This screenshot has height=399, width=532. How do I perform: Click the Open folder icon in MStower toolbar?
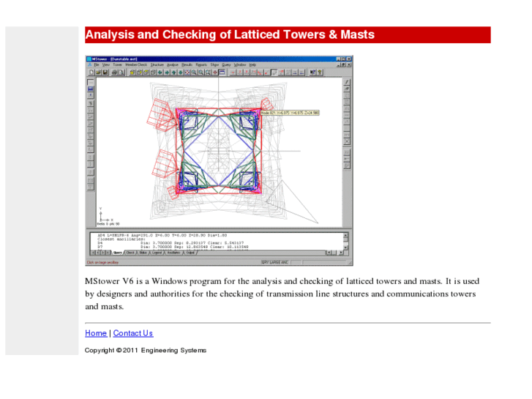click(x=98, y=72)
